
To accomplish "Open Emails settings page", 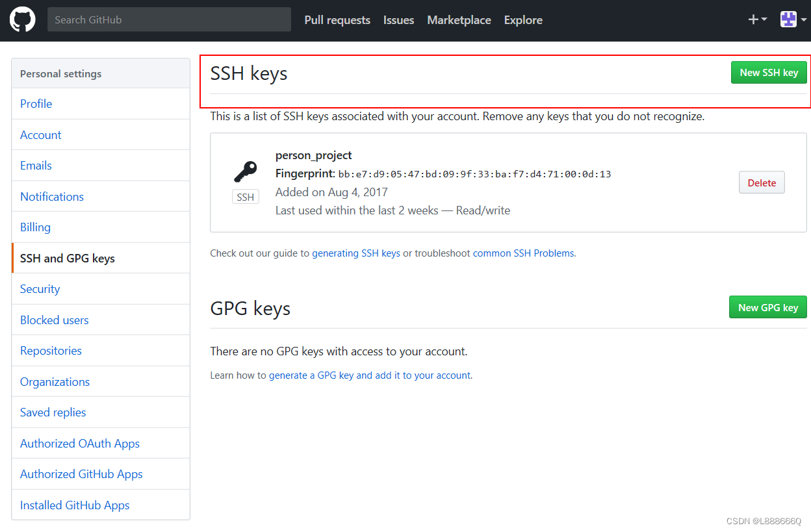I will tap(101, 166).
